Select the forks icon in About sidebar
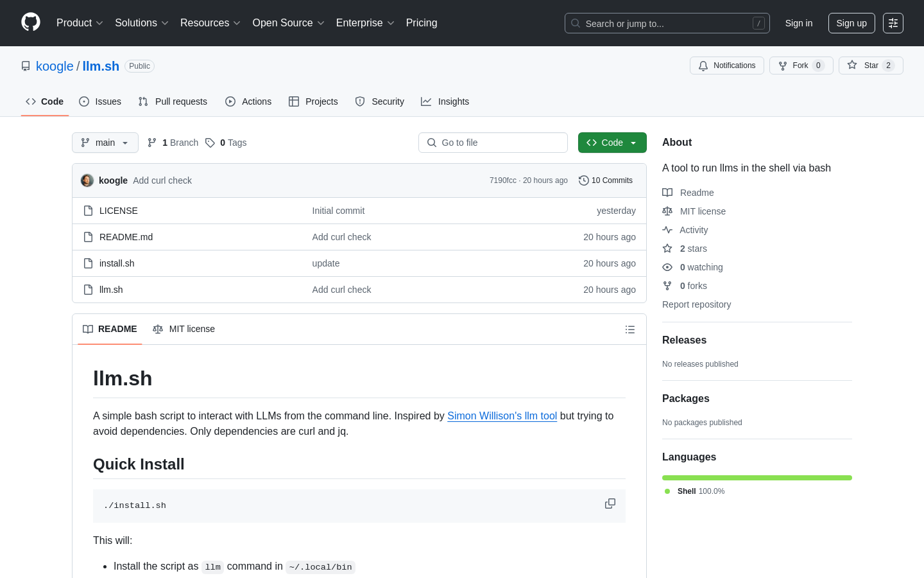This screenshot has height=578, width=924. pyautogui.click(x=667, y=286)
